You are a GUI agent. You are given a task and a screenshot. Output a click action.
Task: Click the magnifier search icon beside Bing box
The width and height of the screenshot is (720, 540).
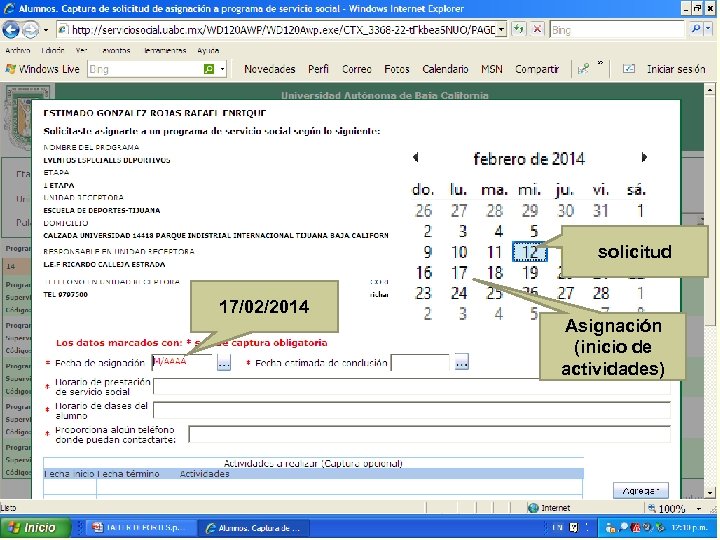click(x=695, y=29)
